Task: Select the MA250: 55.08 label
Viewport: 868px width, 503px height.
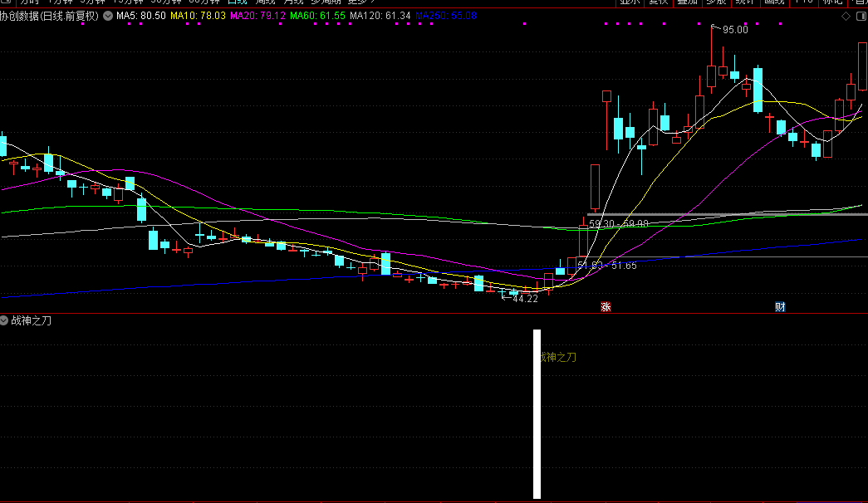Action: coord(445,16)
